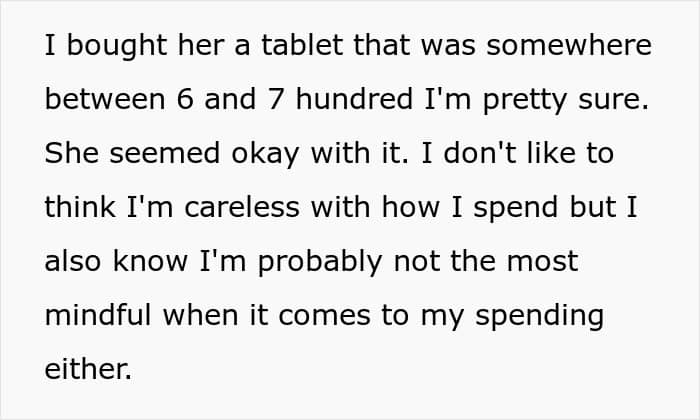Click the word "okay"
The width and height of the screenshot is (700, 420).
point(255,154)
